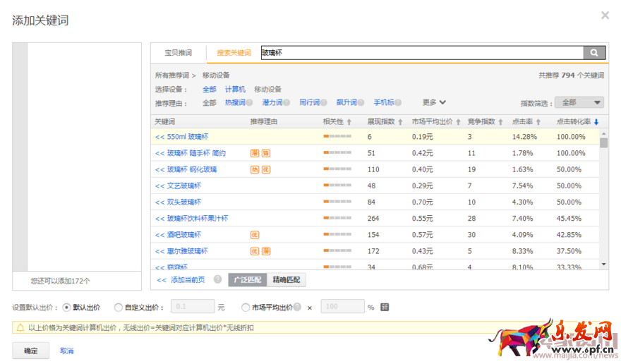Switch to 宝贝推词 tab
Image resolution: width=621 pixels, height=364 pixels.
click(x=178, y=53)
